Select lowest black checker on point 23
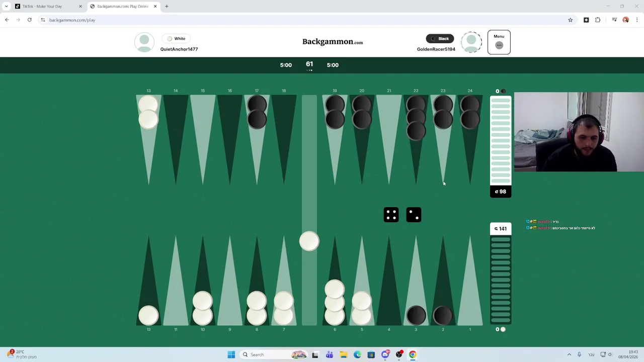Image resolution: width=644 pixels, height=362 pixels. (x=443, y=119)
